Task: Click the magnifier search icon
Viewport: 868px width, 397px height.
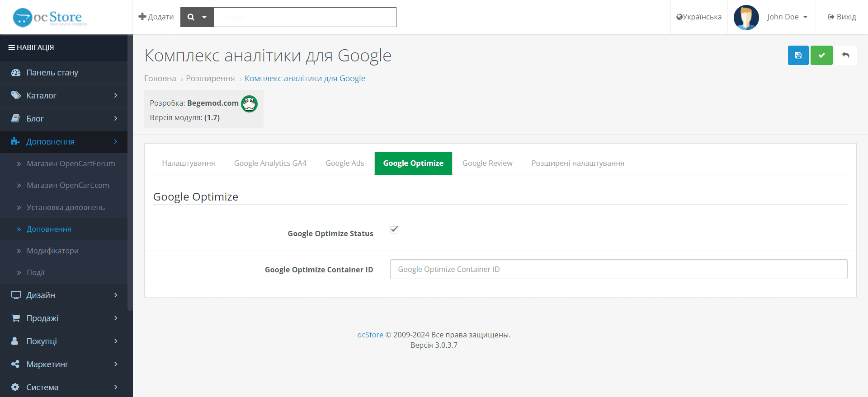Action: (191, 17)
